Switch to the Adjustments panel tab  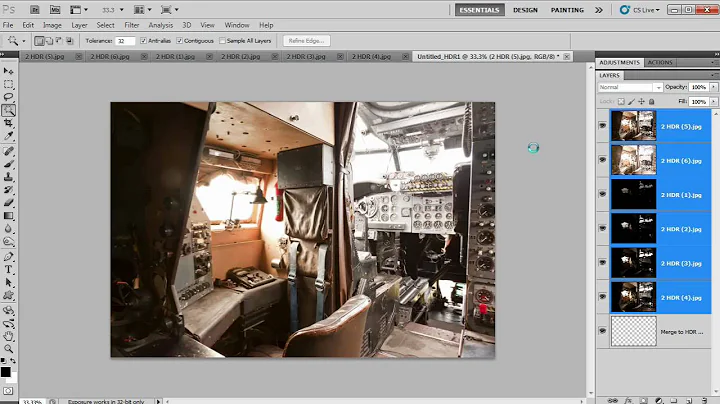click(x=619, y=62)
